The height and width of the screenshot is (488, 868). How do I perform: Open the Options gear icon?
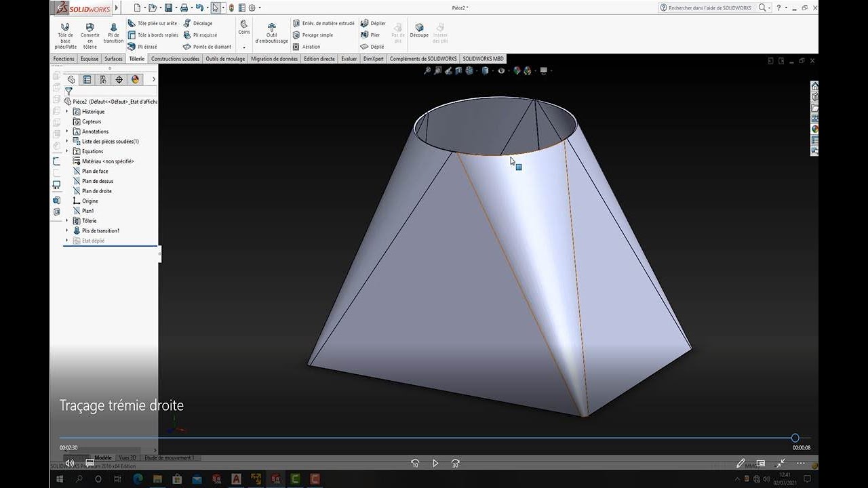coord(252,8)
